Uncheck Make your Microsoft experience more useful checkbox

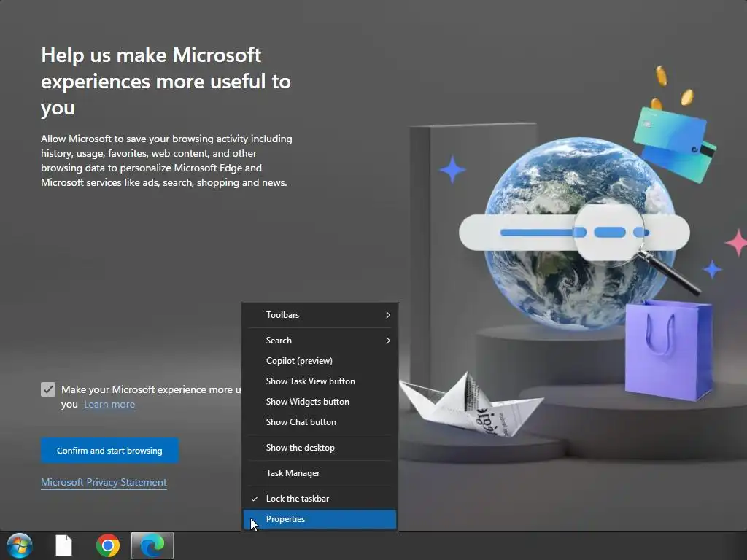tap(48, 389)
